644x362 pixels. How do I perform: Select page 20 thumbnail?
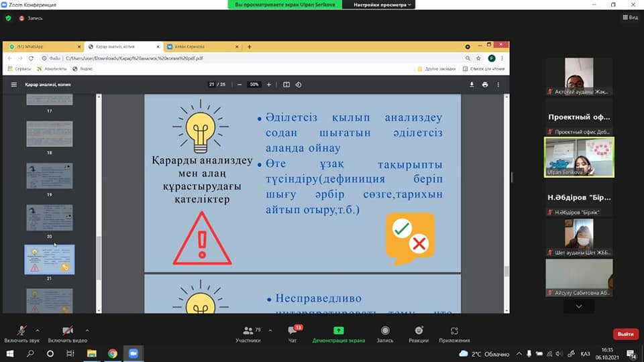pyautogui.click(x=49, y=217)
